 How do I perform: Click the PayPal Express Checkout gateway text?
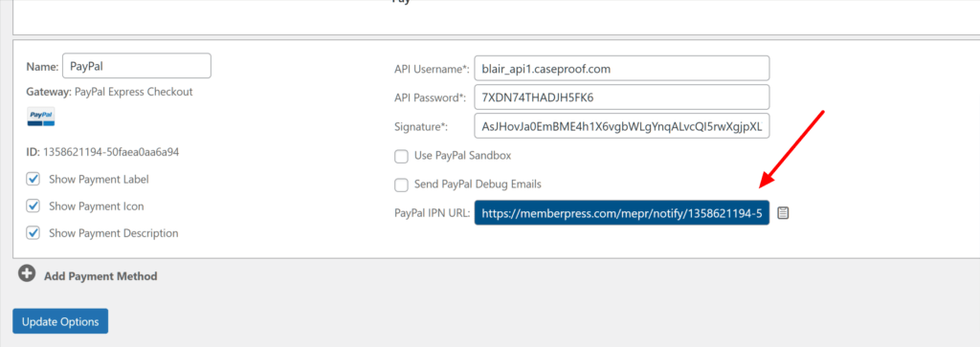coord(134,92)
